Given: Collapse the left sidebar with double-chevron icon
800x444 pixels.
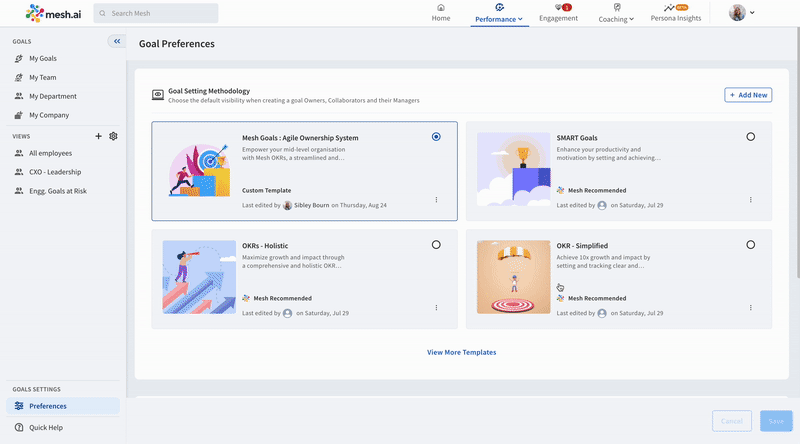Looking at the screenshot, I should point(117,41).
